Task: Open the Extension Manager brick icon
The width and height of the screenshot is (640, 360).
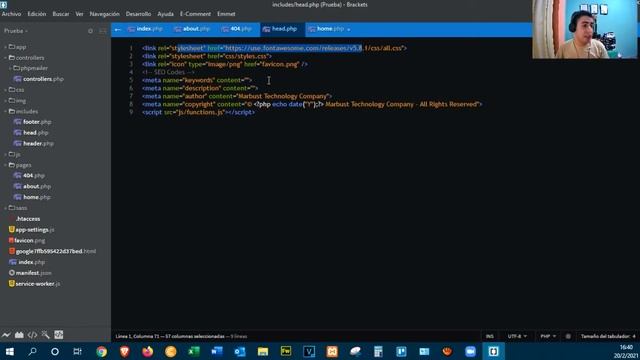Action: pos(19,335)
